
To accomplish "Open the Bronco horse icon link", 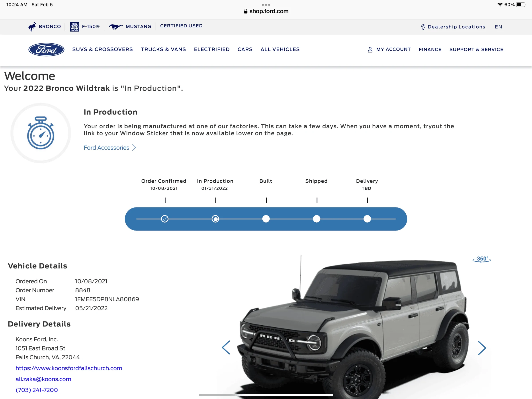I will 32,27.
